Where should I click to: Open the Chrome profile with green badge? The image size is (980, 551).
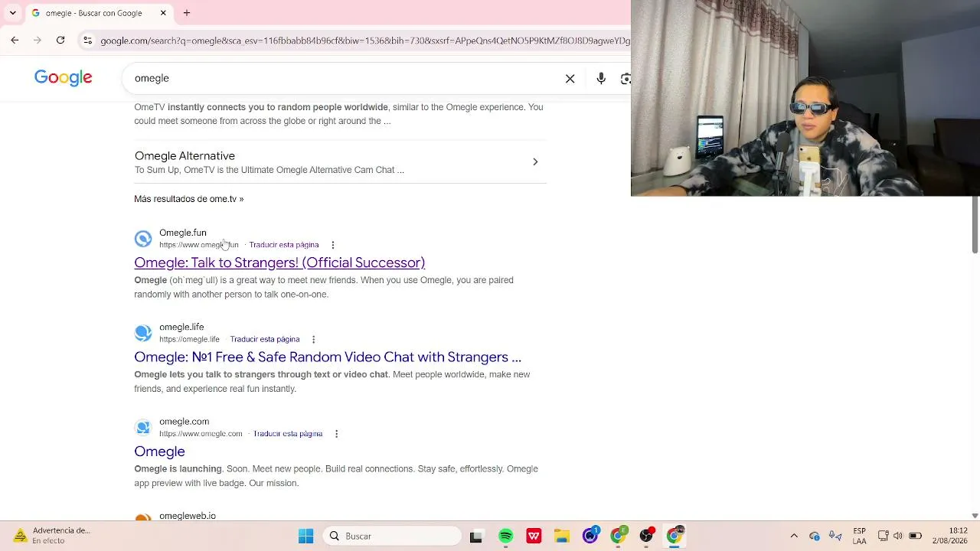coord(618,536)
